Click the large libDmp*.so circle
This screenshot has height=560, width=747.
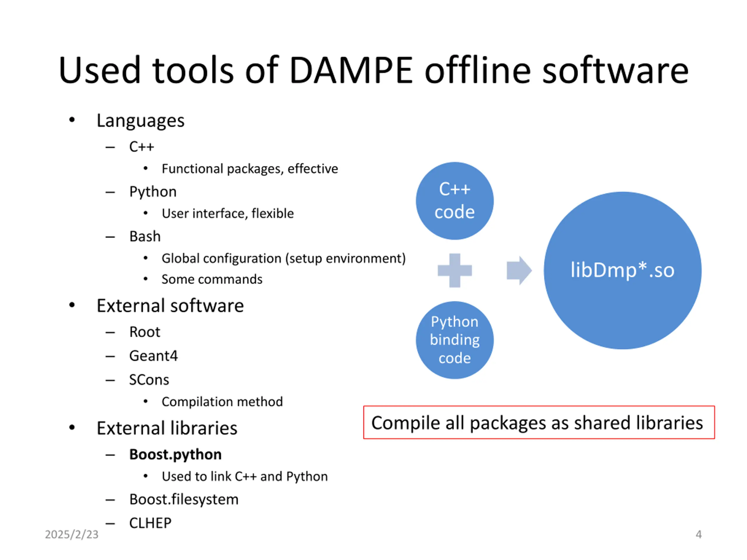point(622,270)
